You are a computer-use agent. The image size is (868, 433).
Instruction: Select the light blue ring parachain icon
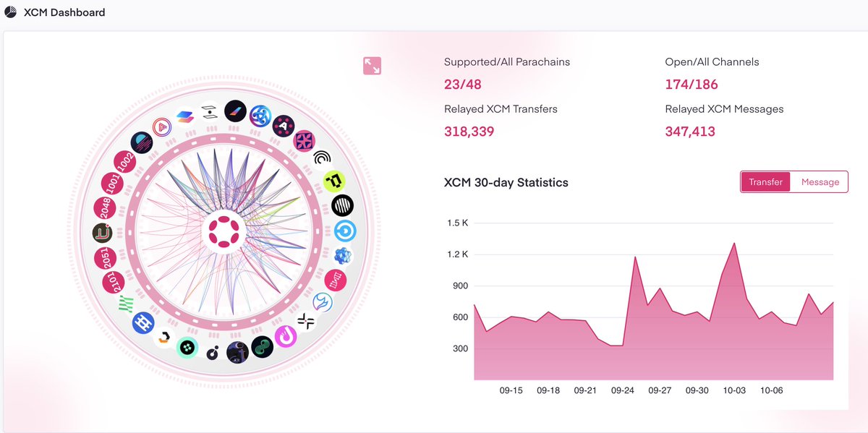coord(345,231)
